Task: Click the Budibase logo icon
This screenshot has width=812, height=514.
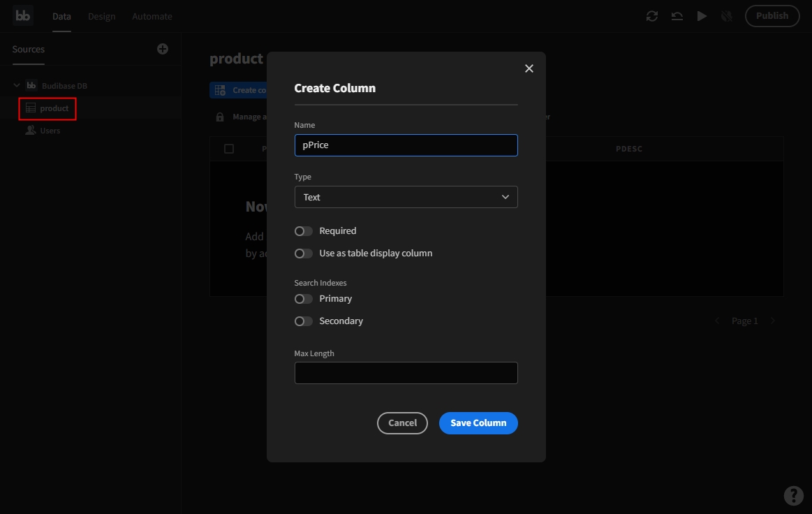Action: click(x=23, y=16)
